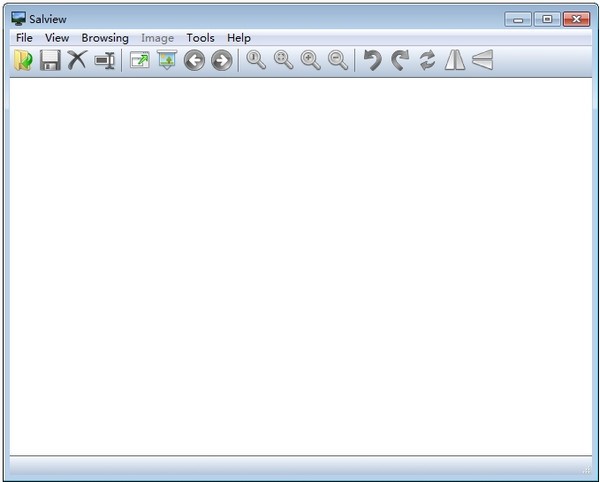Go to next image arrow
The image size is (600, 482).
221,61
